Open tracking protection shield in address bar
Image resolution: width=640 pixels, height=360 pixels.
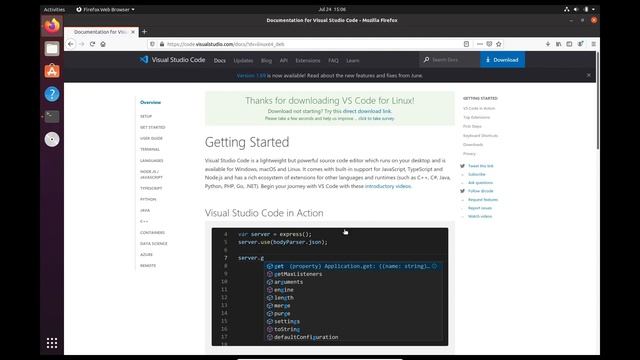(152, 44)
